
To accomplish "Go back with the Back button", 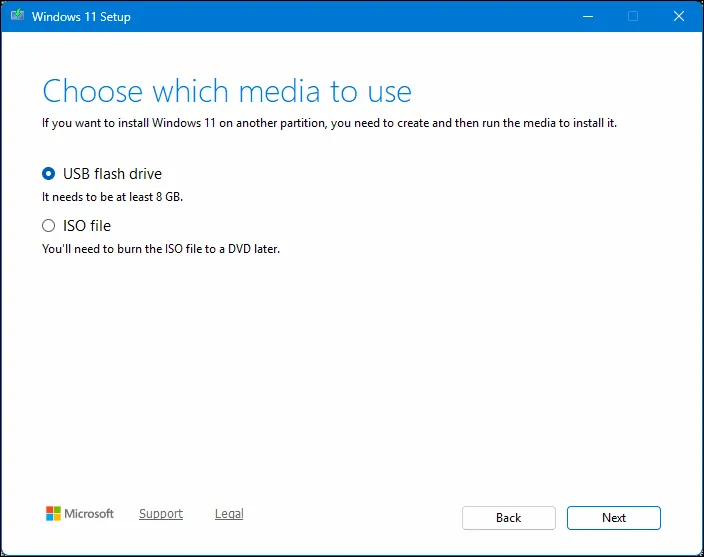I will [x=508, y=518].
